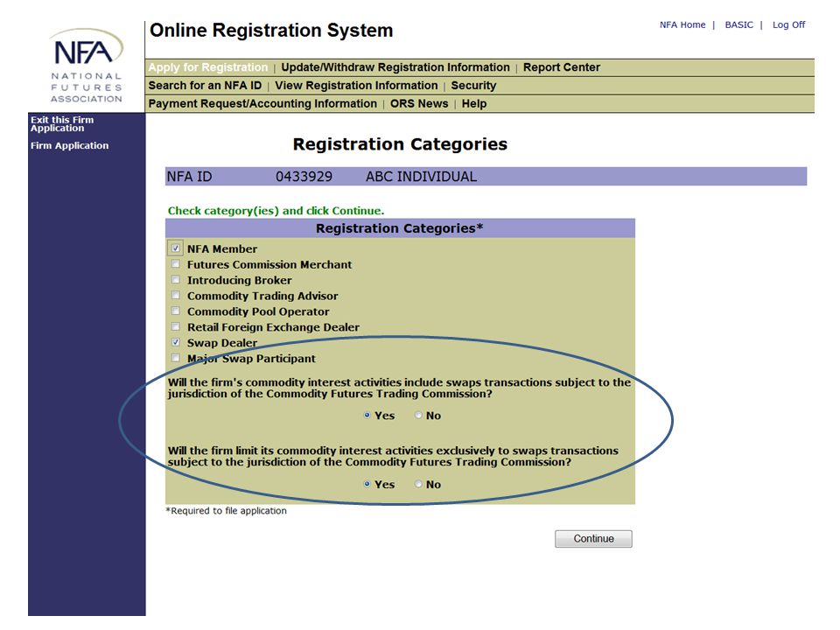Viewport: 840px width, 630px height.
Task: Open Update/Withdraw Registration Information menu
Action: (395, 67)
